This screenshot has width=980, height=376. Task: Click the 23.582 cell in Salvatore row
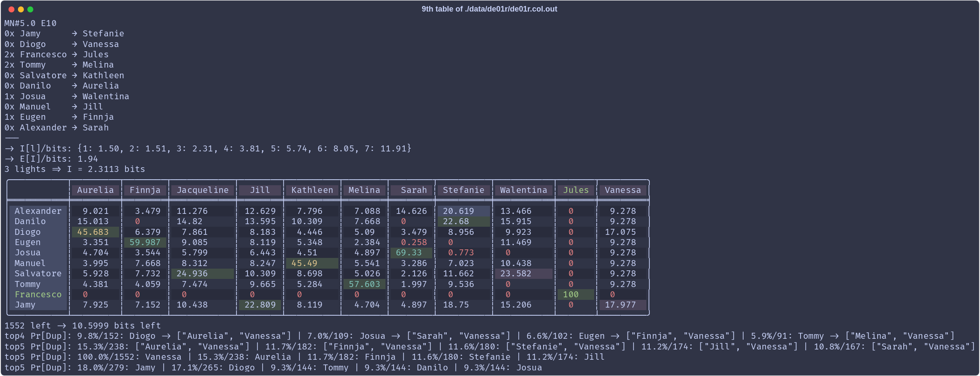(524, 273)
